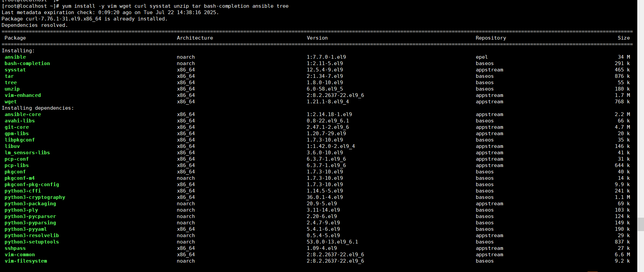Click the 'Architecture' column header
The height and width of the screenshot is (272, 644).
click(195, 38)
